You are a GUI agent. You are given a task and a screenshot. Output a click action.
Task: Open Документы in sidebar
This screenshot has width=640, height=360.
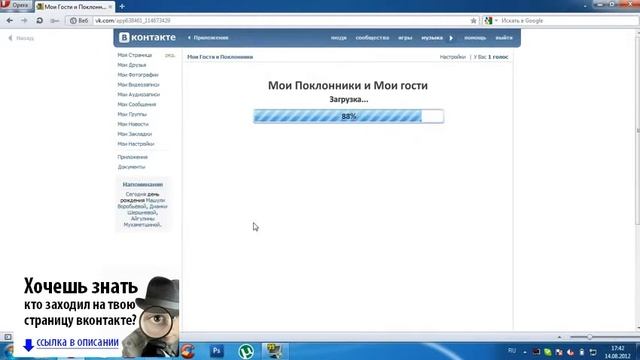point(131,167)
